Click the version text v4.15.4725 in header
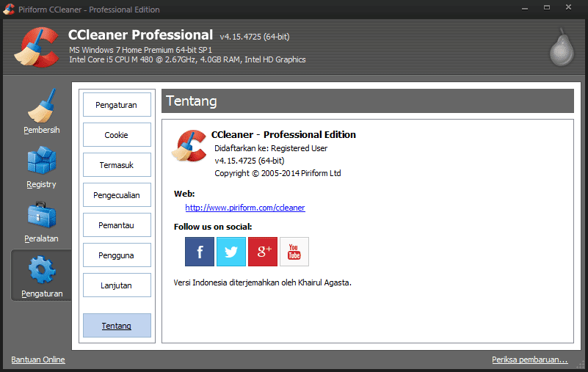The width and height of the screenshot is (588, 372). click(x=255, y=37)
